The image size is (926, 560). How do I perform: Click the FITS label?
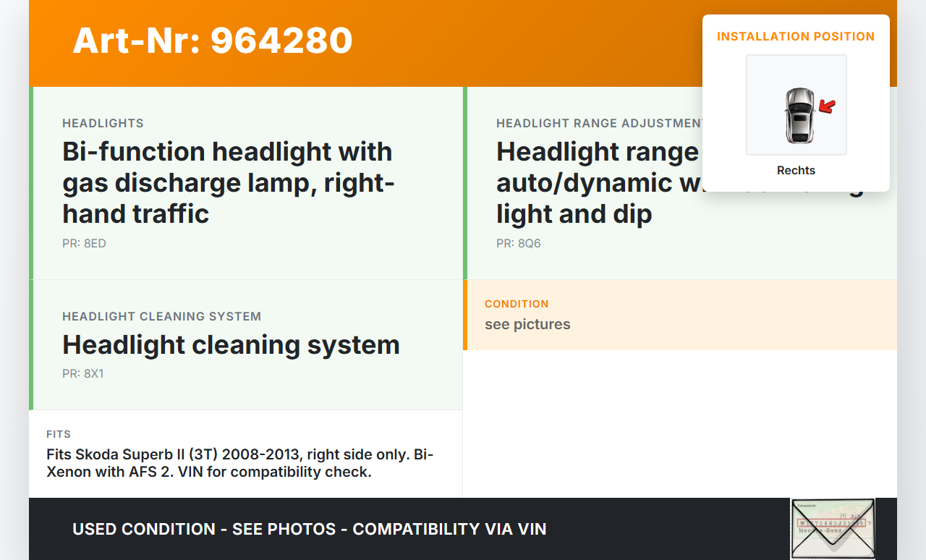pos(59,434)
